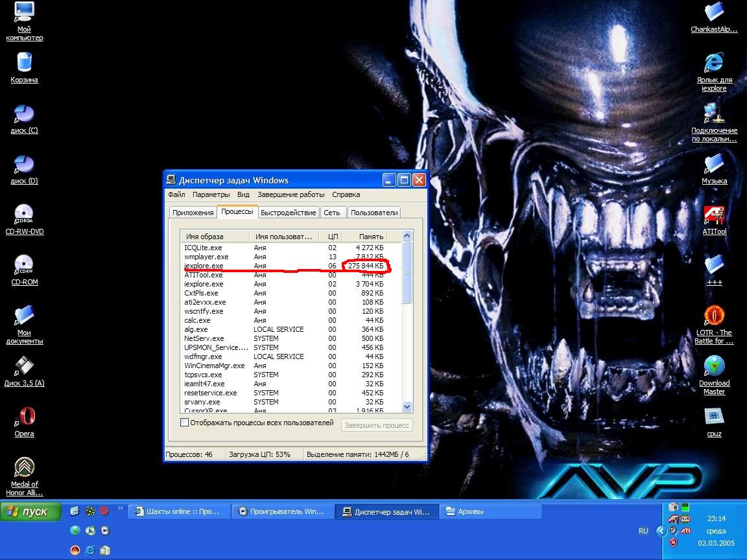Screen dimensions: 747x560
Task: Launch Opera from the desktop
Action: coord(24,422)
